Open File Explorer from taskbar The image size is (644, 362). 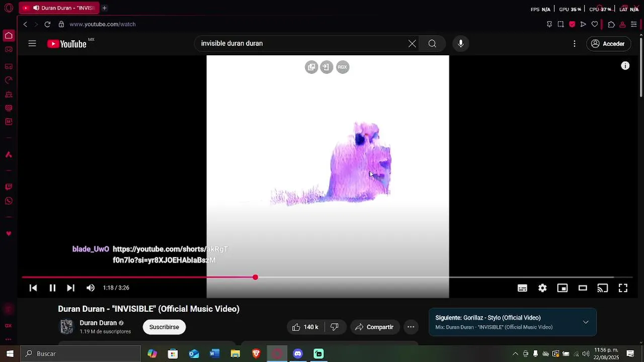(235, 354)
